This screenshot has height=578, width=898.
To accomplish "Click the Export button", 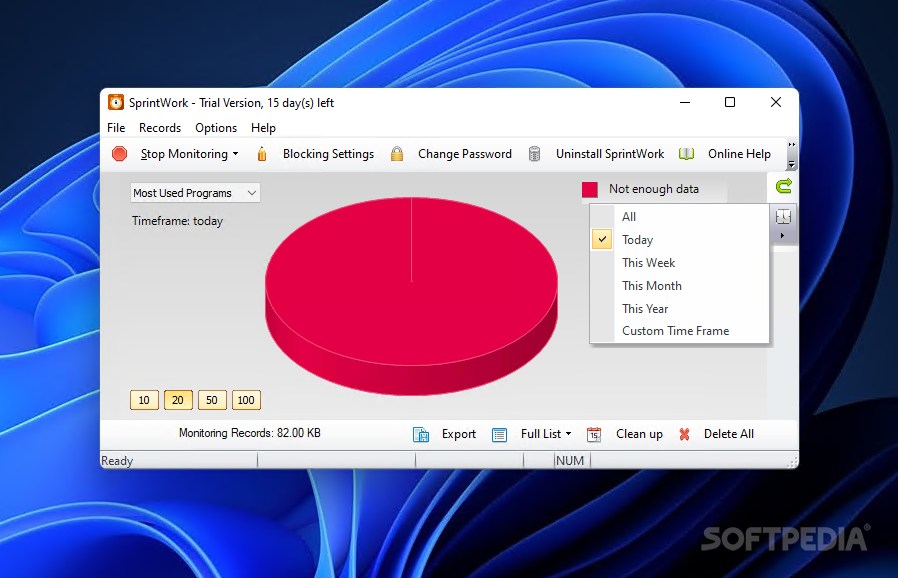I will (x=459, y=434).
